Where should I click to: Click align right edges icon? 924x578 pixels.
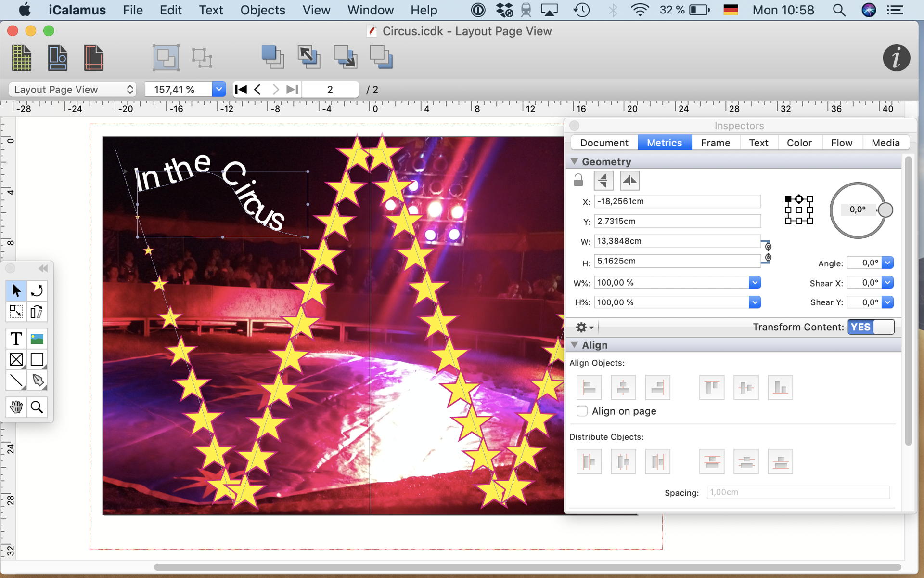point(657,387)
